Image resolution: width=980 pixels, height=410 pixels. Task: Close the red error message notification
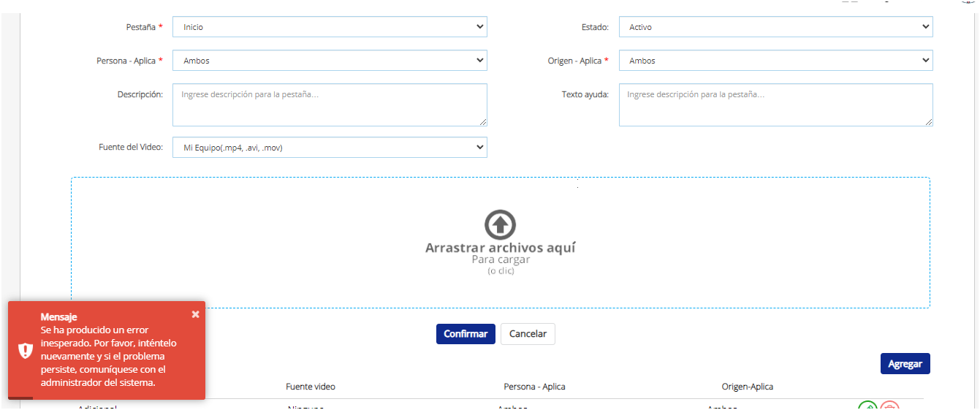click(x=195, y=314)
